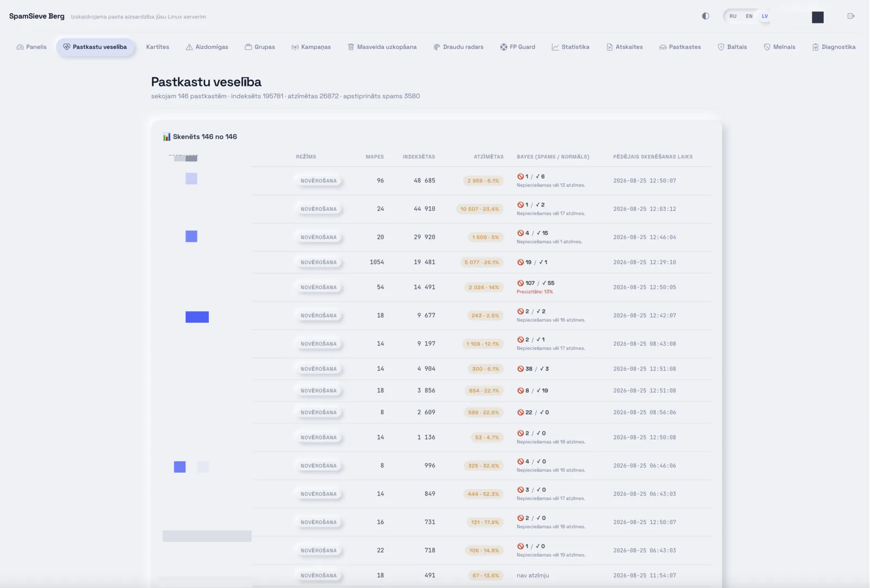870x588 pixels.
Task: Open the Statistika chart page
Action: tap(570, 47)
